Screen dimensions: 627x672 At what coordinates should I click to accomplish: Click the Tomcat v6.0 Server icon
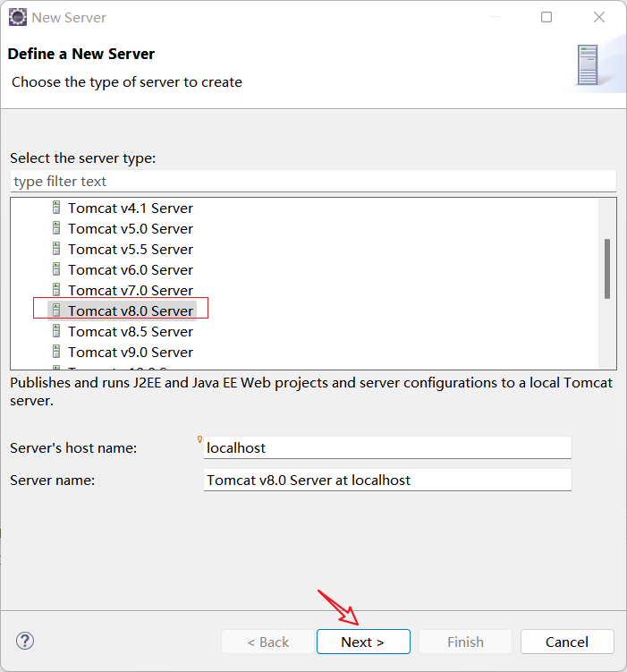56,269
